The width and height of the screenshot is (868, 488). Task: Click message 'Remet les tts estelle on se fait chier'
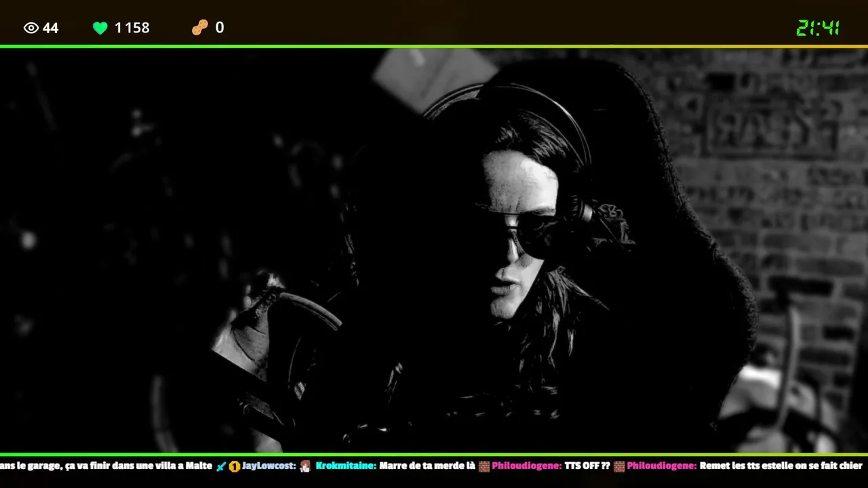coord(781,466)
